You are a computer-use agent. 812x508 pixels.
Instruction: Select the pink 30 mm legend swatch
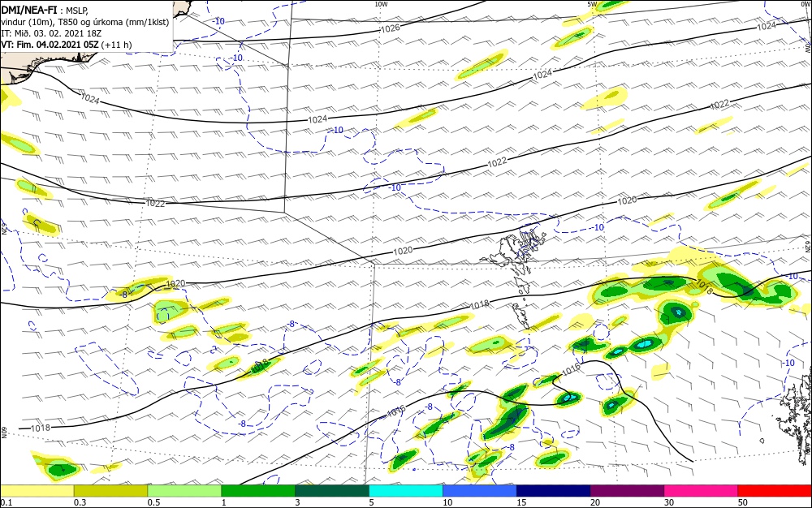tap(702, 491)
